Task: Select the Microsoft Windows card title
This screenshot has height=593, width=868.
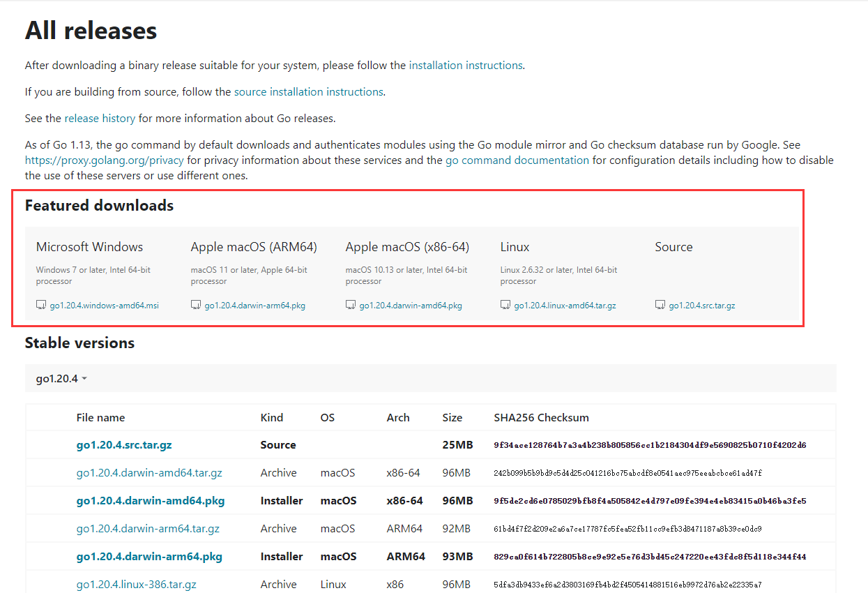Action: pyautogui.click(x=89, y=247)
